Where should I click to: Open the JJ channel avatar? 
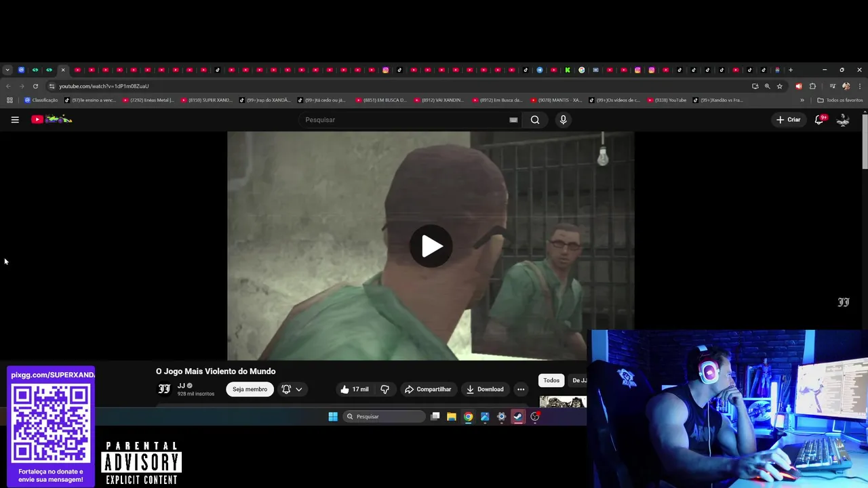pyautogui.click(x=164, y=389)
